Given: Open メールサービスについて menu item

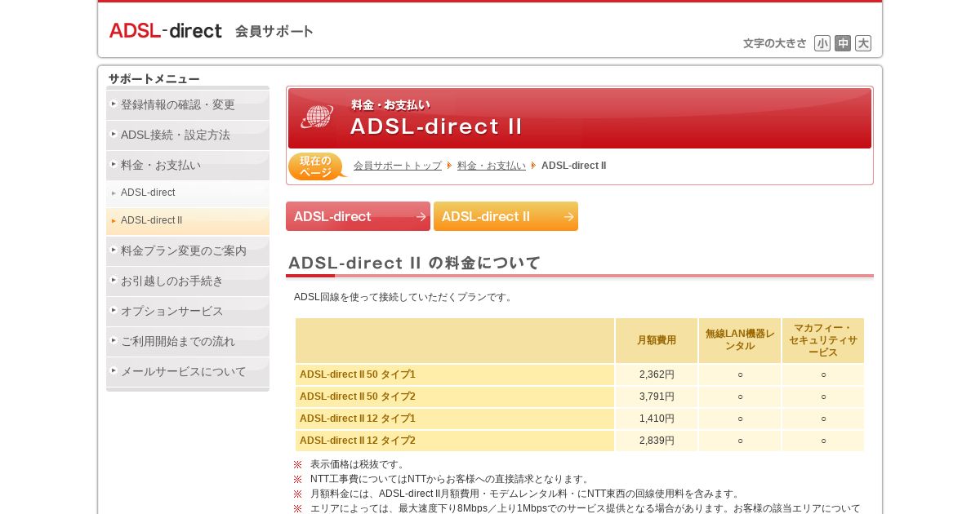Looking at the screenshot, I should point(188,371).
